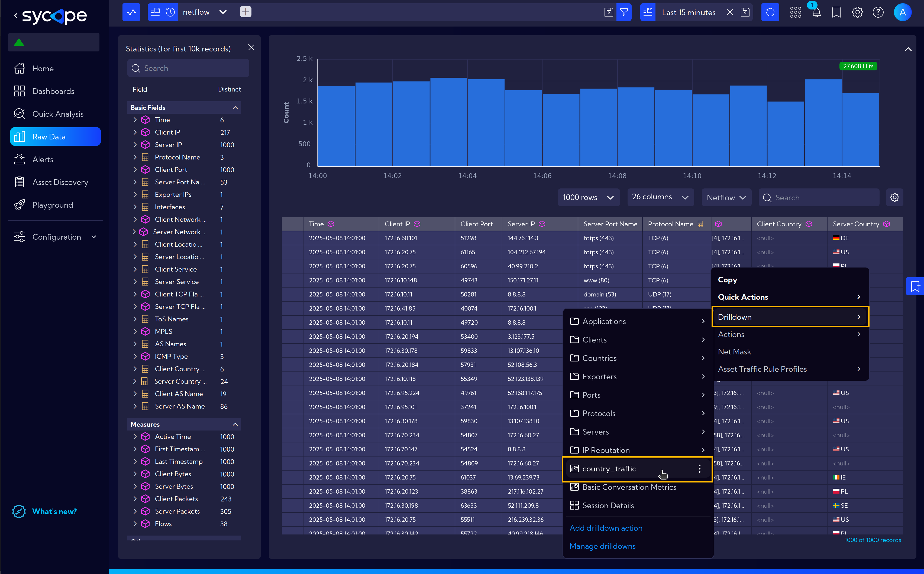The image size is (924, 574).
Task: Click the refresh data button
Action: tap(770, 12)
